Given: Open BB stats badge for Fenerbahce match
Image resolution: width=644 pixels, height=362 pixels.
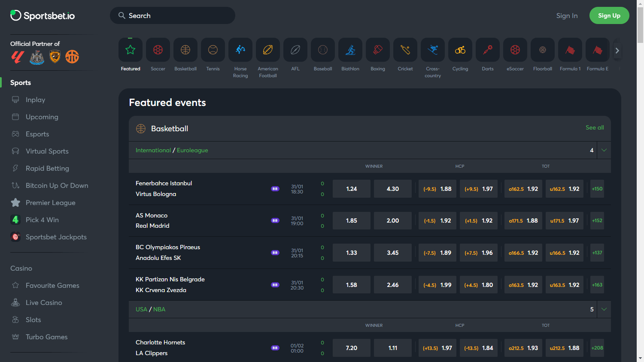Looking at the screenshot, I should [x=275, y=189].
